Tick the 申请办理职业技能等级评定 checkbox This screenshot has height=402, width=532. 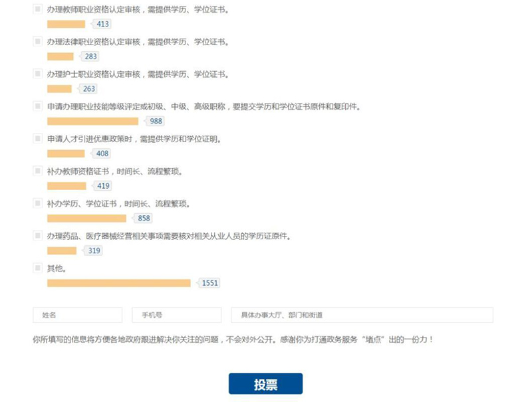point(38,106)
